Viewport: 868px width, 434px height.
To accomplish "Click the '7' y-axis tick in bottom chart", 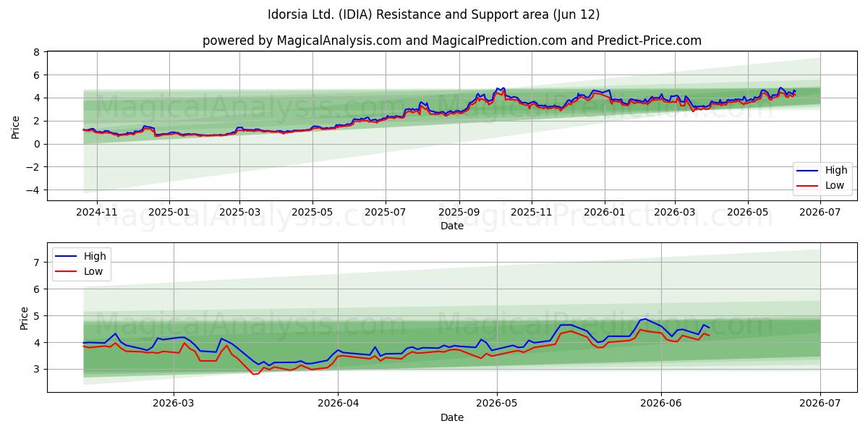I will [35, 263].
